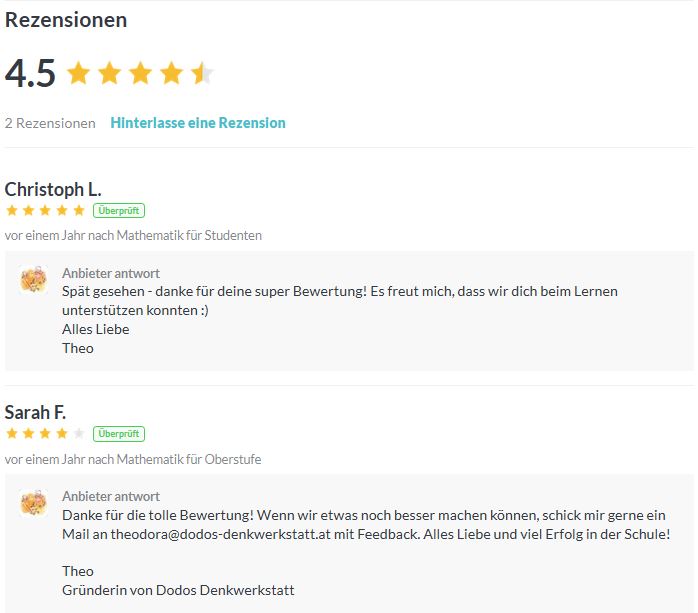Screen dimensions: 698x613
Task: Click the '2 Rezensionen' count text
Action: point(50,123)
